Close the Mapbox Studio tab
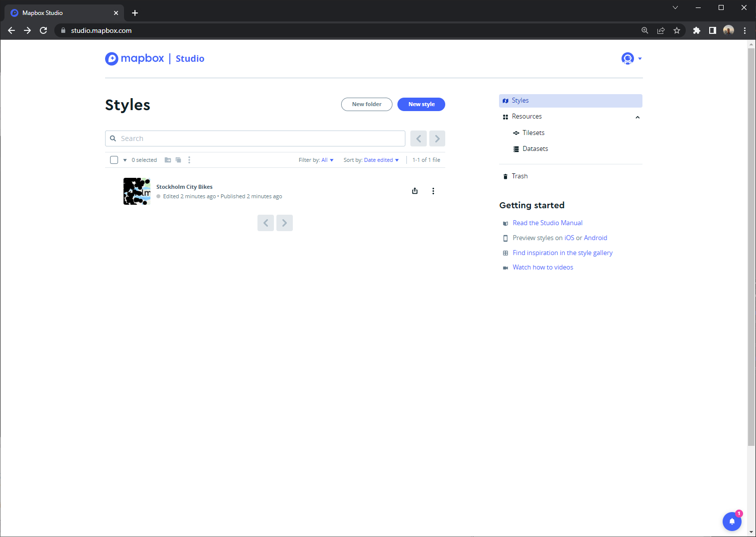The image size is (756, 537). tap(116, 13)
